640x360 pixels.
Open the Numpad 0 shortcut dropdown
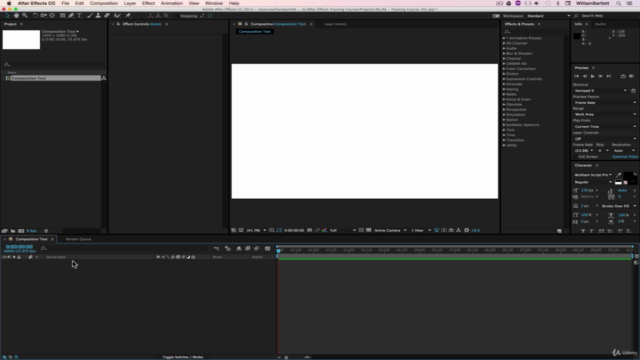point(600,91)
